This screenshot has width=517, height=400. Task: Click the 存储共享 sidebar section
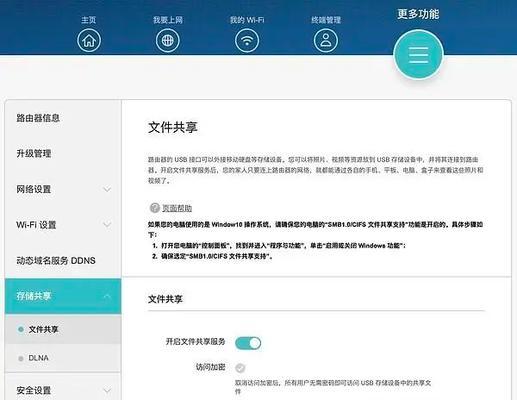(63, 296)
